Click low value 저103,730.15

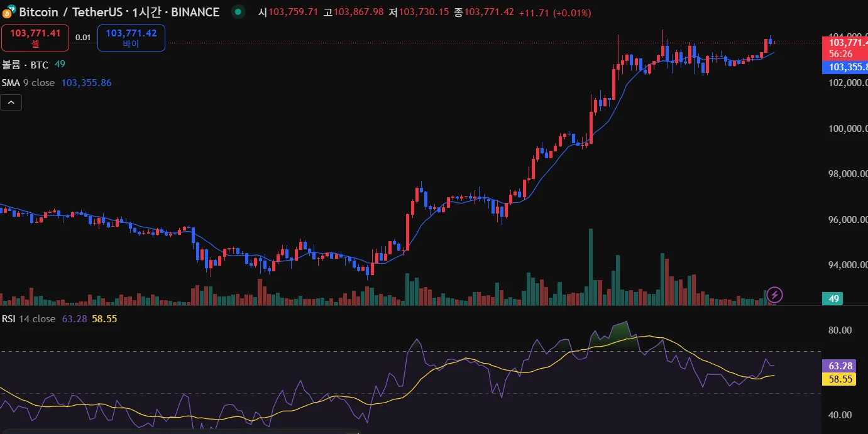tap(419, 13)
